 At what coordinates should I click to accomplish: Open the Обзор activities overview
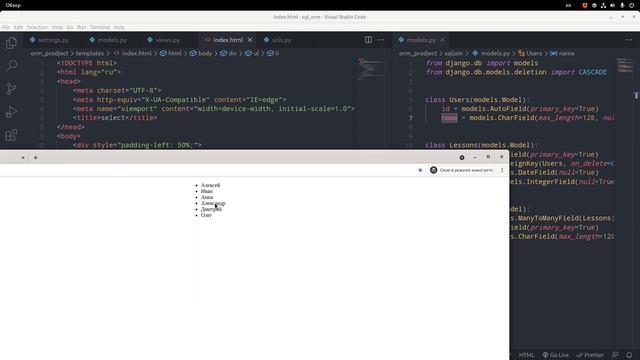coord(13,5)
